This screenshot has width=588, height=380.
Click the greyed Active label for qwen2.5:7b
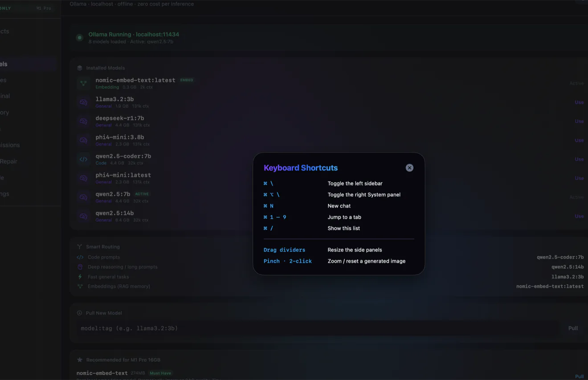576,197
